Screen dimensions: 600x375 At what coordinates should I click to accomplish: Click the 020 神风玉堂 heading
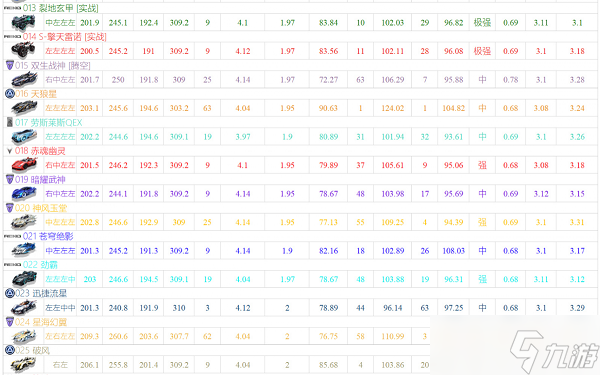pos(41,208)
